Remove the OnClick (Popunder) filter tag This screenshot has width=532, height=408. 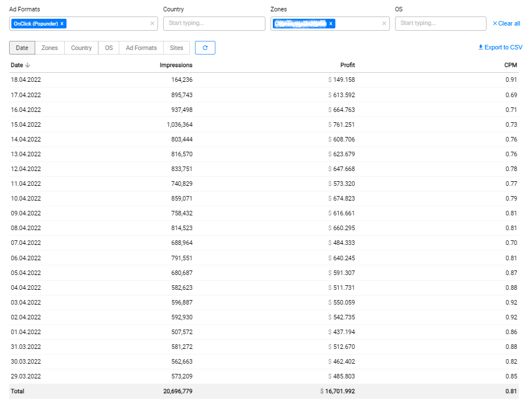pos(62,24)
